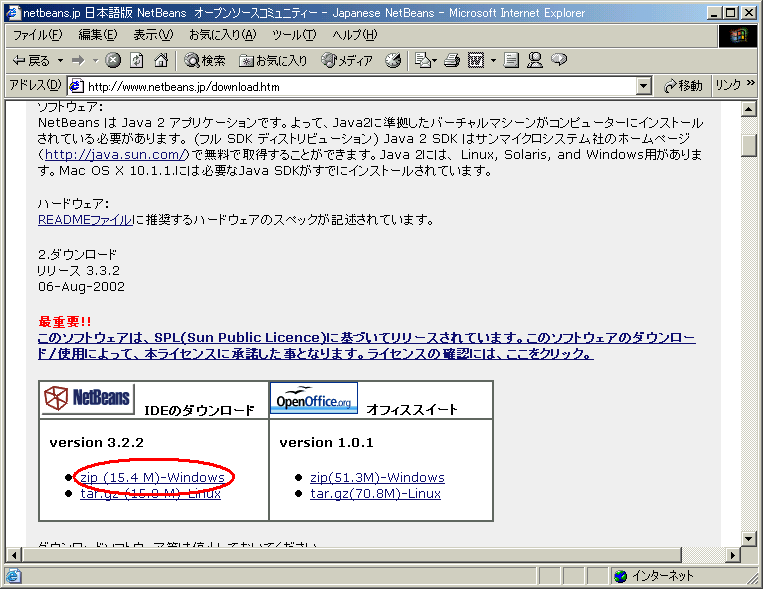763x589 pixels.
Task: Download zip (15.4 M)-Windows NetBeans link
Action: coord(153,478)
